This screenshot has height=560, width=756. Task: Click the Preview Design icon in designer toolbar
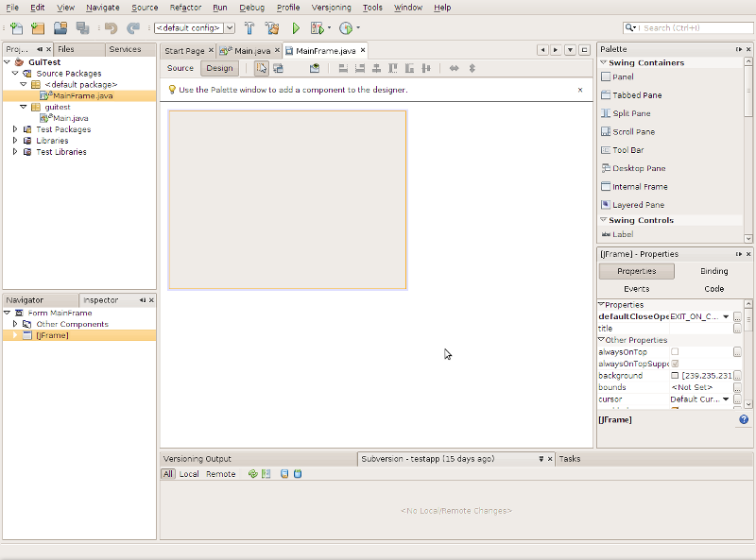click(315, 68)
